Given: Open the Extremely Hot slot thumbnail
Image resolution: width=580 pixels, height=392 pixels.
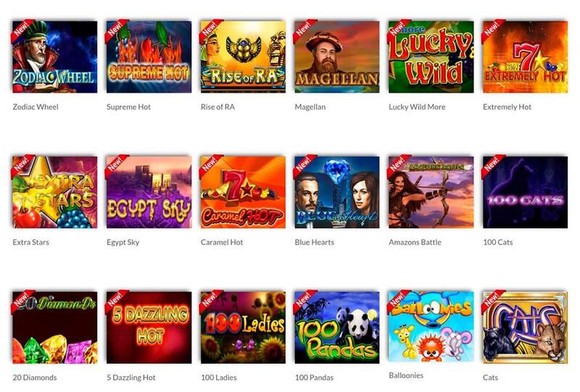Looking at the screenshot, I should [x=525, y=57].
